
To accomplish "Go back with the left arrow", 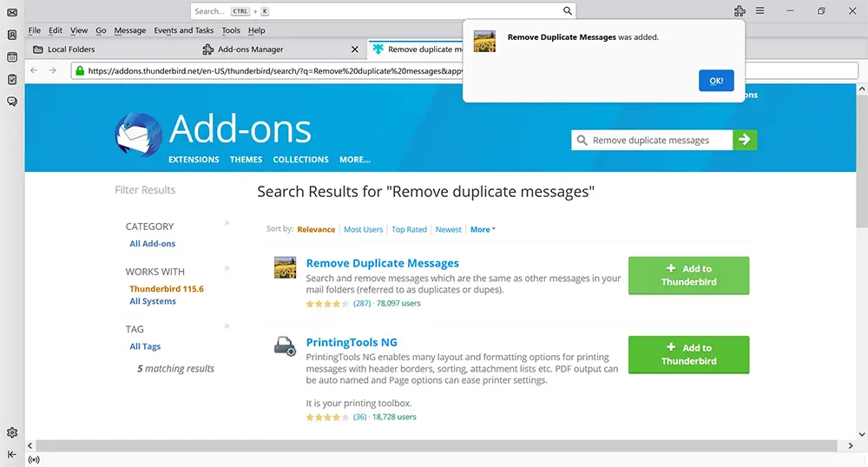I will coord(34,70).
